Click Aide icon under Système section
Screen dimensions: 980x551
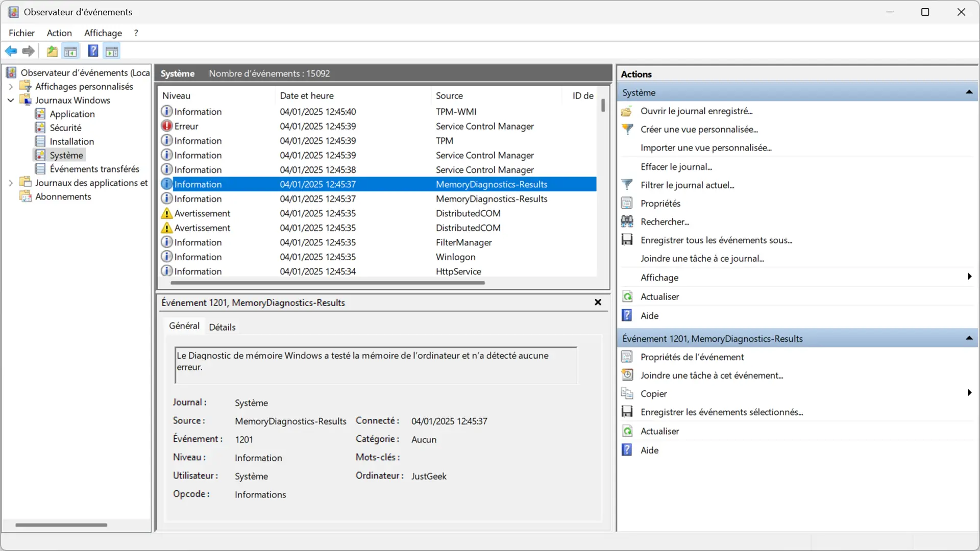[x=627, y=315]
